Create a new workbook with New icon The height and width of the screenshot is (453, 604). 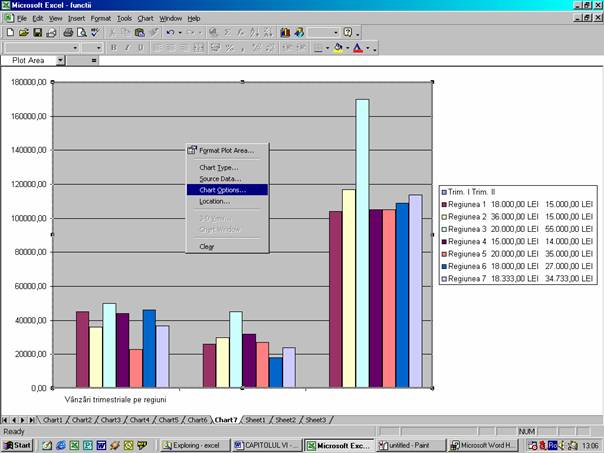pyautogui.click(x=9, y=33)
